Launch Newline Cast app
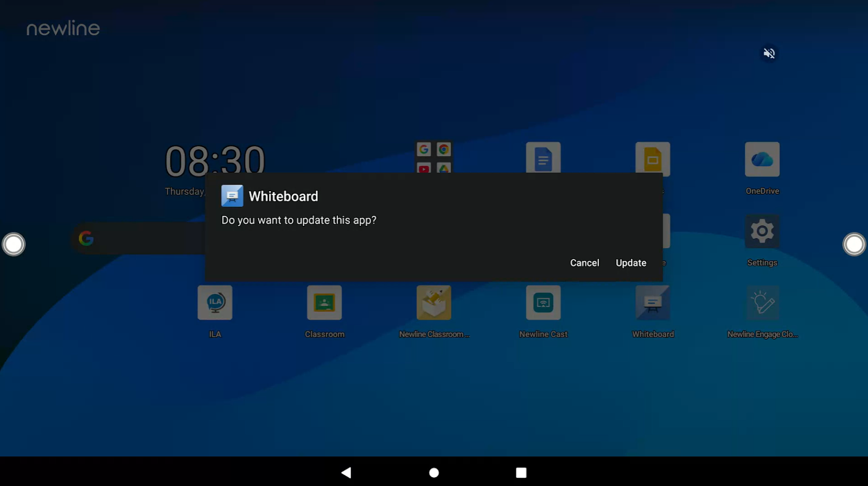 click(x=543, y=302)
